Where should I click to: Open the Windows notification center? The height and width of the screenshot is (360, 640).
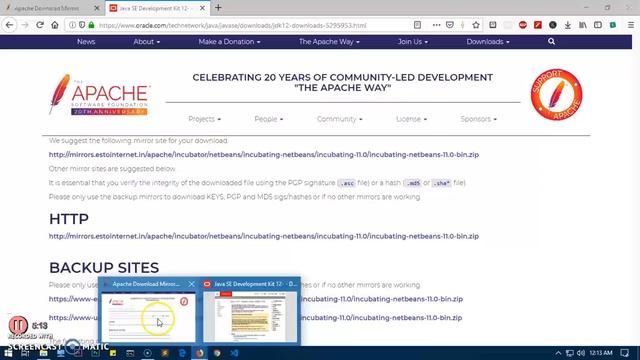(624, 353)
